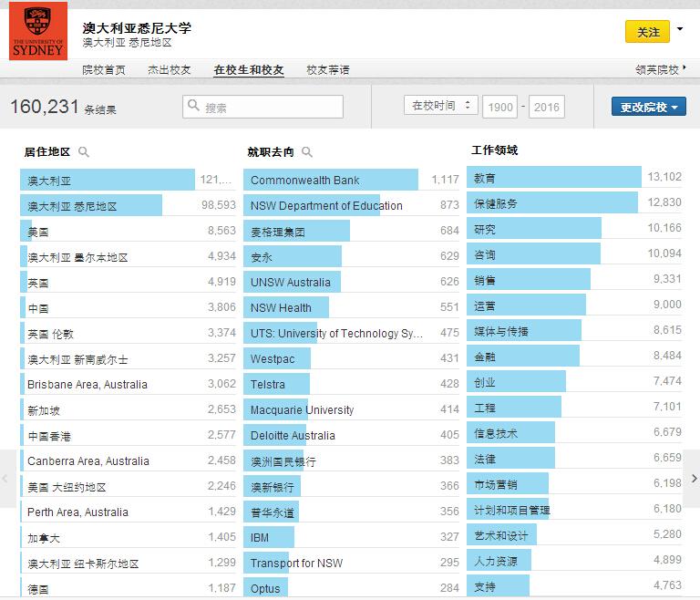Select the 中国 location row
Viewport: 700px width, 600px height.
(128, 307)
